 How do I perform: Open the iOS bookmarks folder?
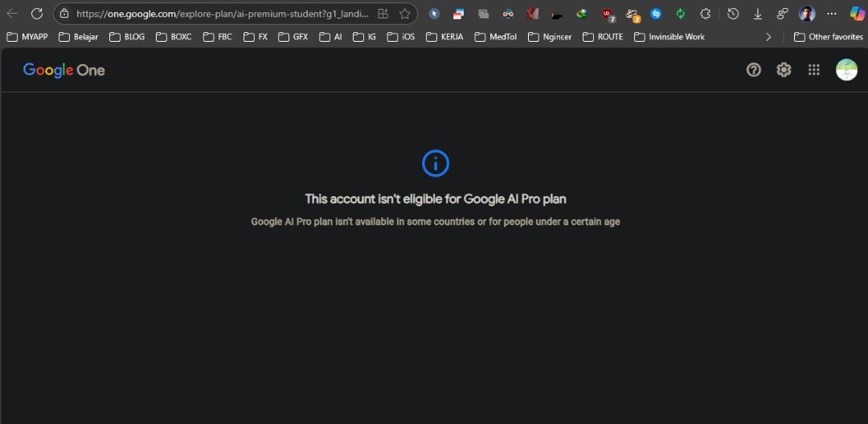(x=401, y=36)
